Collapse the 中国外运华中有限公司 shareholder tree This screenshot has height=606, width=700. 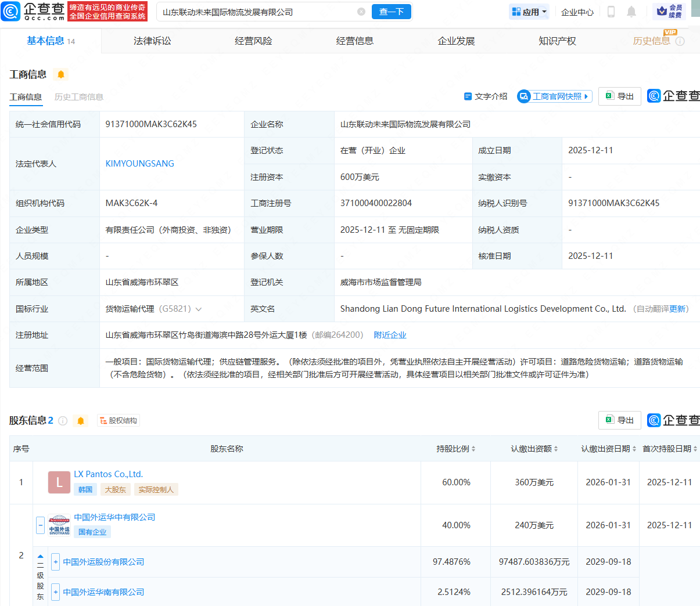point(40,525)
